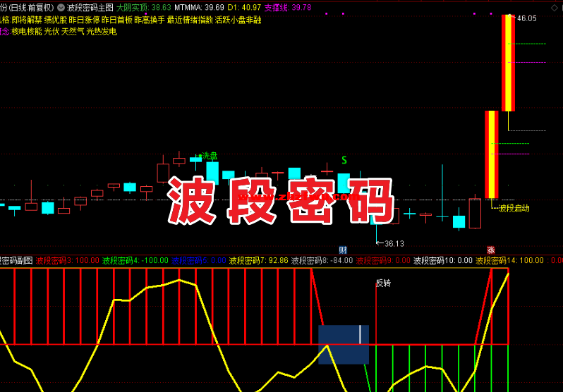Click the 波段密码3: 100.00 value
This screenshot has width=563, height=392.
pos(68,261)
